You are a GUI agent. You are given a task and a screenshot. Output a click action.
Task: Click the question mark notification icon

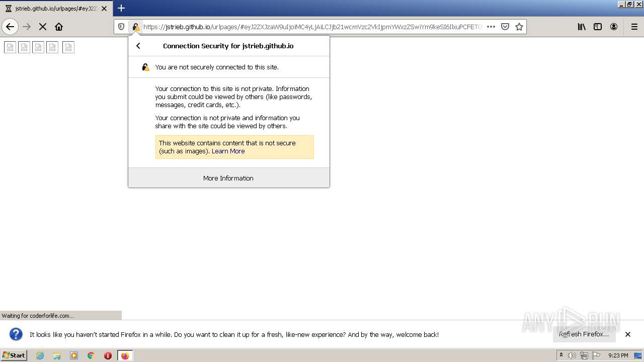click(16, 334)
